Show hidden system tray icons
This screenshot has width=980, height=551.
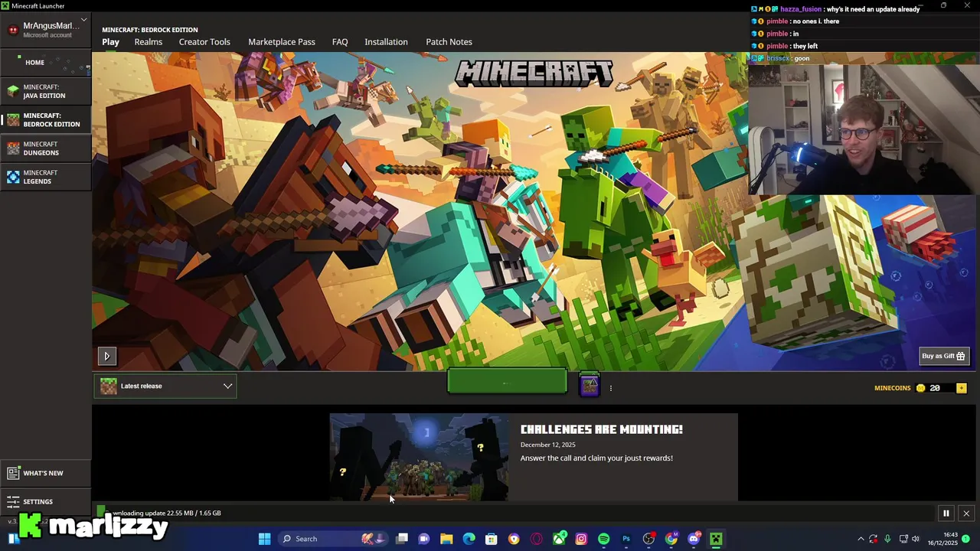861,539
